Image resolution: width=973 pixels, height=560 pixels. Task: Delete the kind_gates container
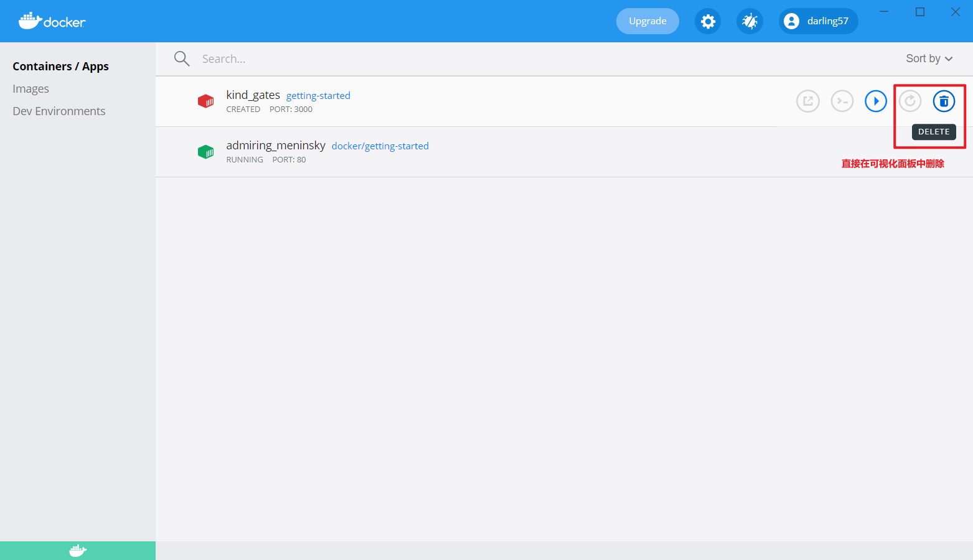944,101
